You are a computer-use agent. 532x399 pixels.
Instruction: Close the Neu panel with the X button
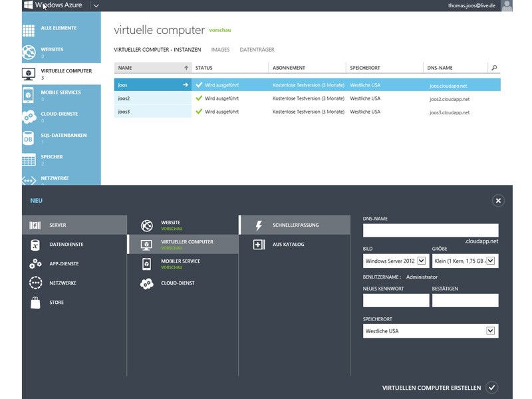point(498,201)
